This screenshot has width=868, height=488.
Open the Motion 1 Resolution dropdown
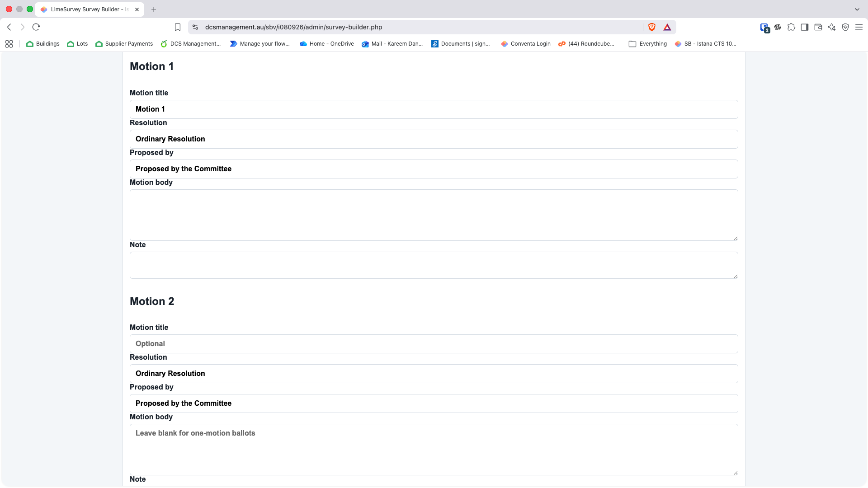pyautogui.click(x=434, y=139)
